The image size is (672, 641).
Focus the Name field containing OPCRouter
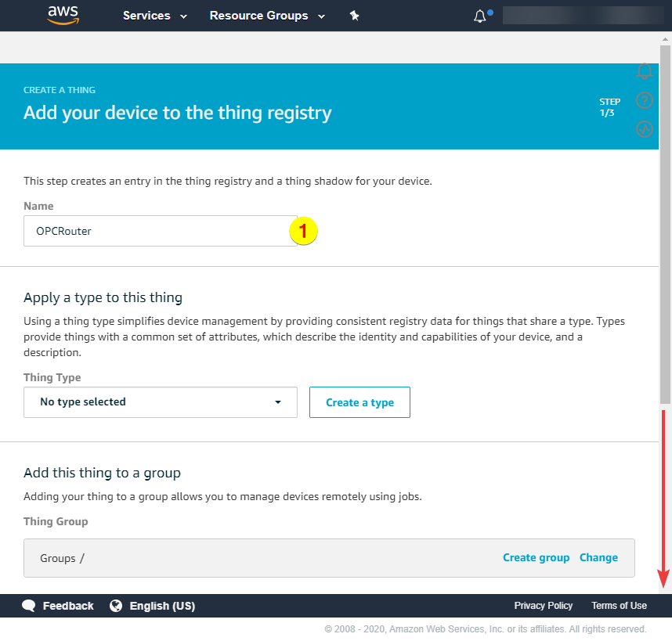pyautogui.click(x=157, y=231)
